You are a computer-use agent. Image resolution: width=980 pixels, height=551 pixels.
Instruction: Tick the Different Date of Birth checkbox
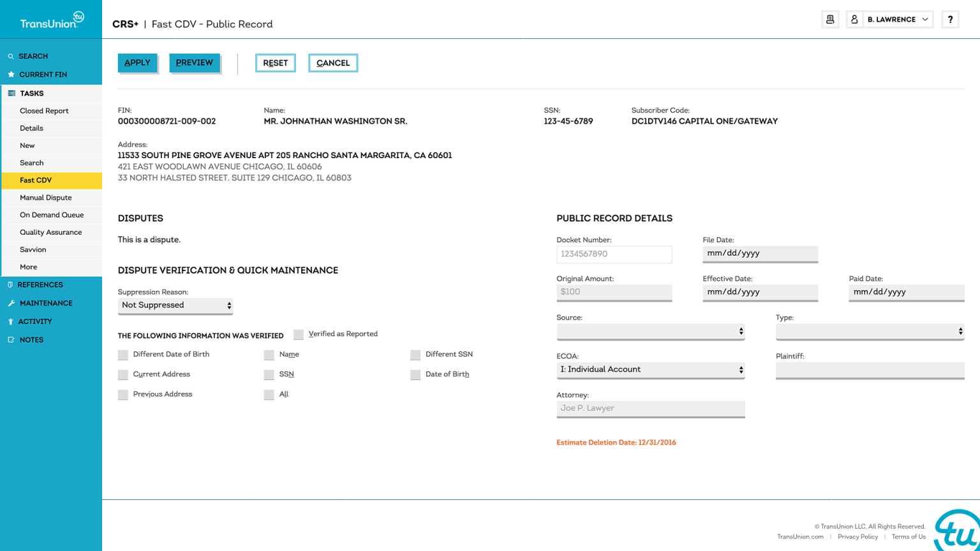(x=123, y=355)
